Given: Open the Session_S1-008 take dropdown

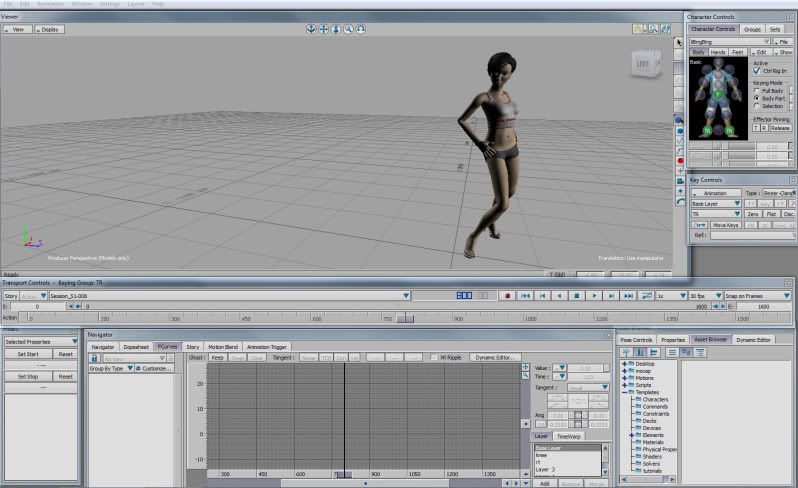Looking at the screenshot, I should (229, 296).
